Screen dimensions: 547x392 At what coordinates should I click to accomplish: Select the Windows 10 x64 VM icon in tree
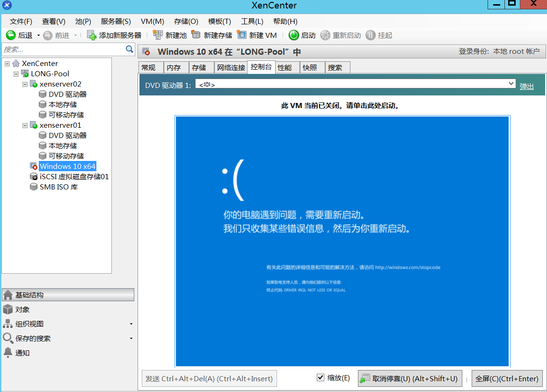[34, 166]
